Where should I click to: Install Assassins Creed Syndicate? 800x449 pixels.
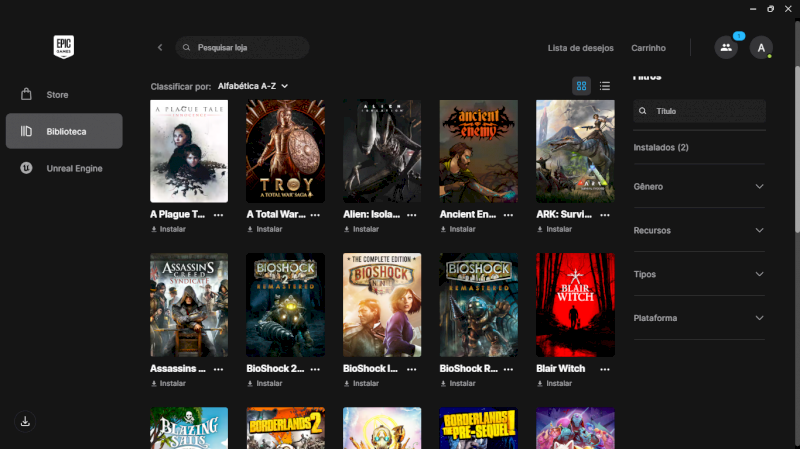[x=168, y=384]
